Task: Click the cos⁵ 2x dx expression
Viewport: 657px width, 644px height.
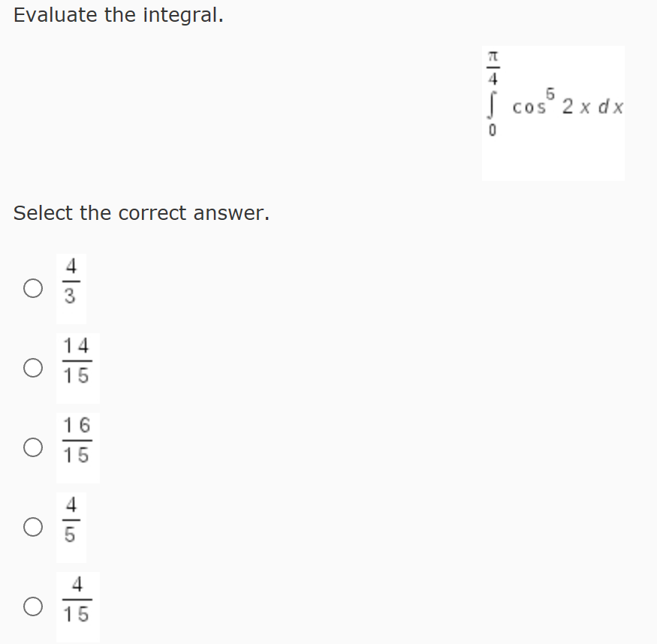Action: coord(567,105)
